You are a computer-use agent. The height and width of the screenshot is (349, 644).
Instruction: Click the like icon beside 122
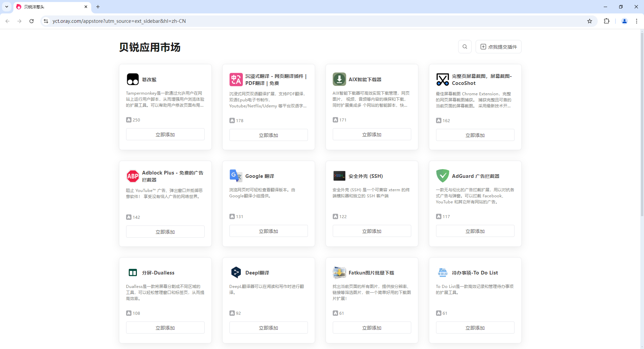pos(335,216)
